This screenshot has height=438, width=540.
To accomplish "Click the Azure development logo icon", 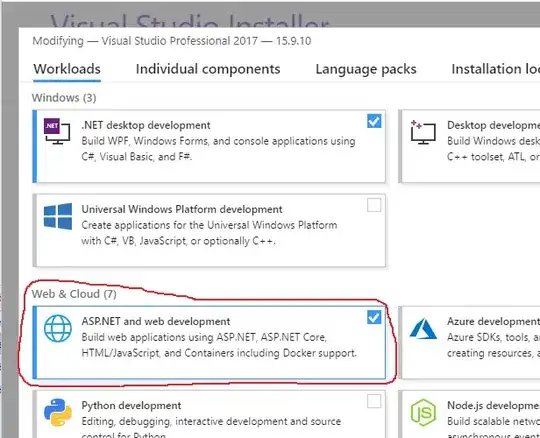I will click(x=423, y=329).
